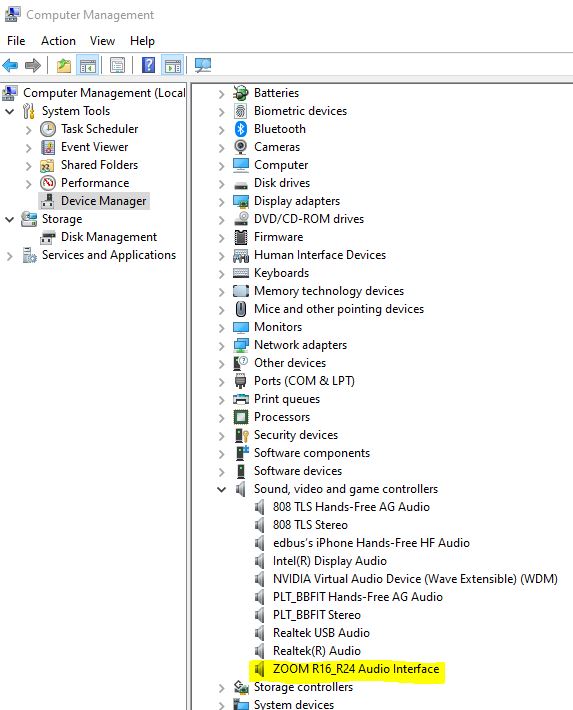Expand the Keyboards category
573x710 pixels.
221,274
